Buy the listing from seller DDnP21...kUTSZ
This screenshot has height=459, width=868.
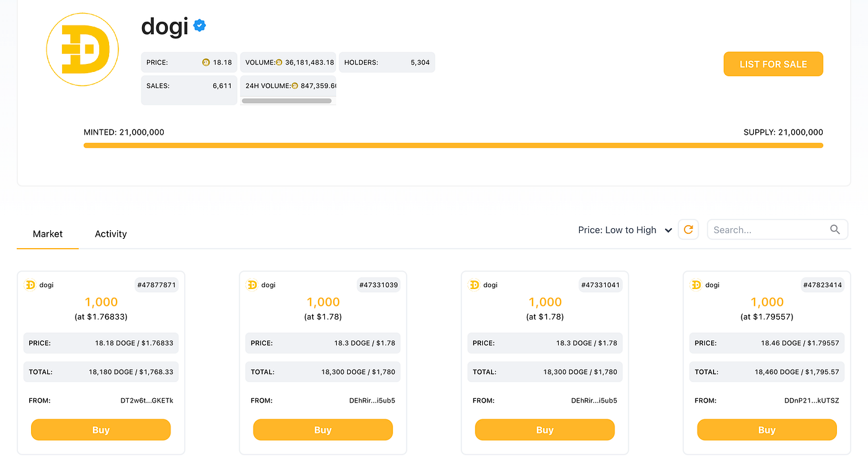(766, 430)
